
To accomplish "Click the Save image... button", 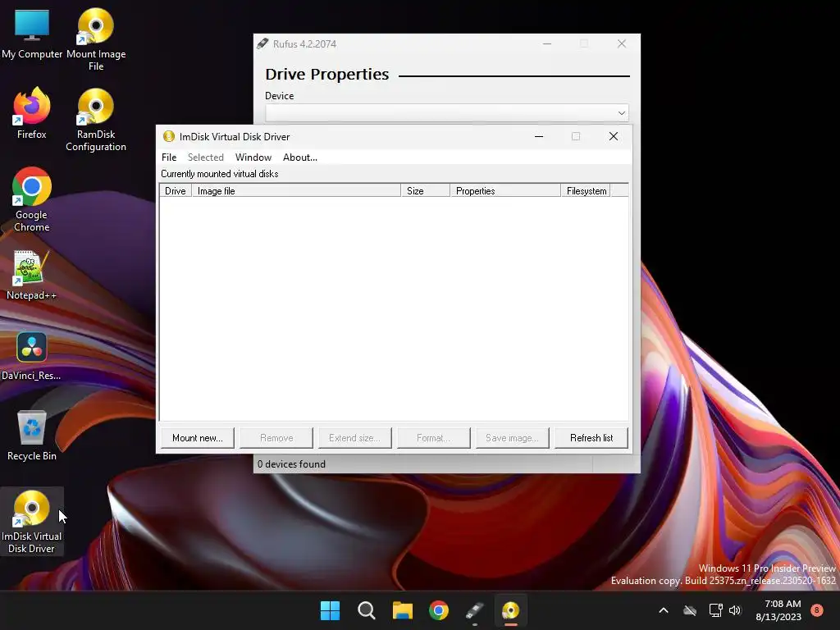I will pyautogui.click(x=513, y=438).
